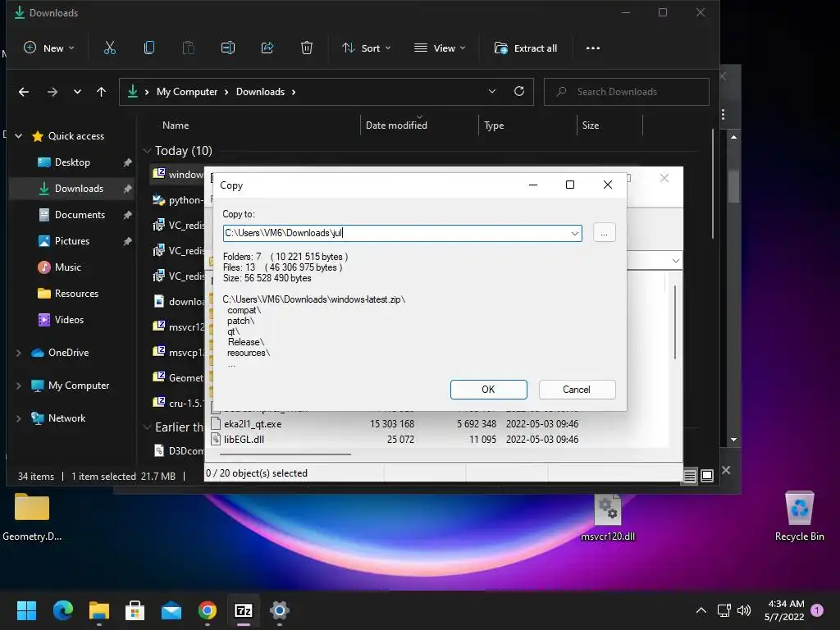This screenshot has width=840, height=630.
Task: Go back with the left arrow
Action: [x=24, y=92]
